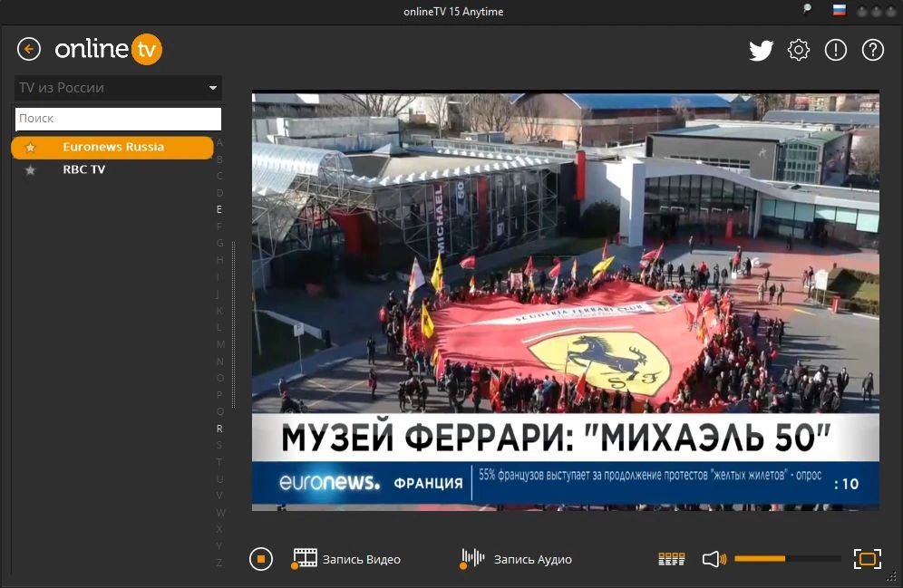This screenshot has width=903, height=588.
Task: Click the pin icon in title bar
Action: [x=808, y=9]
